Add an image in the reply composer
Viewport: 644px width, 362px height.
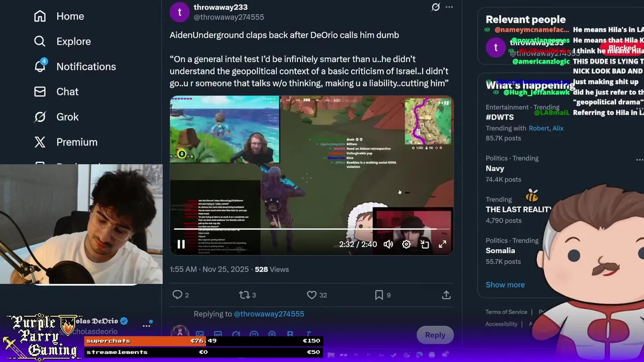(200, 334)
